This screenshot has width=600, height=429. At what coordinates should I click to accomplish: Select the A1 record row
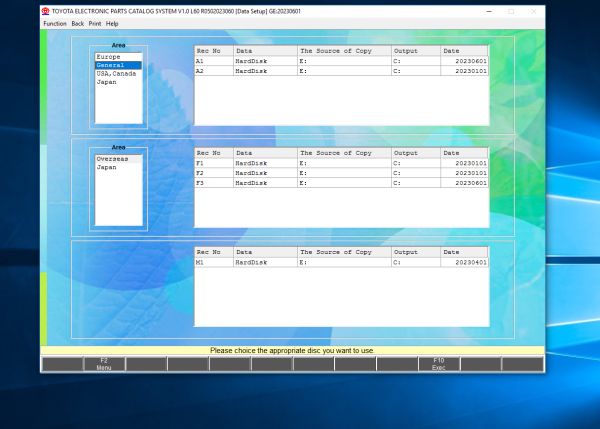click(341, 61)
